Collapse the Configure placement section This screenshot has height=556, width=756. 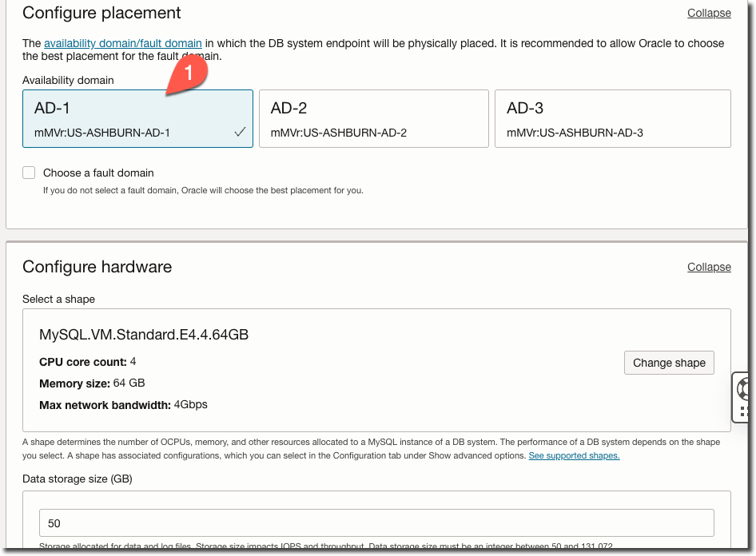[709, 13]
